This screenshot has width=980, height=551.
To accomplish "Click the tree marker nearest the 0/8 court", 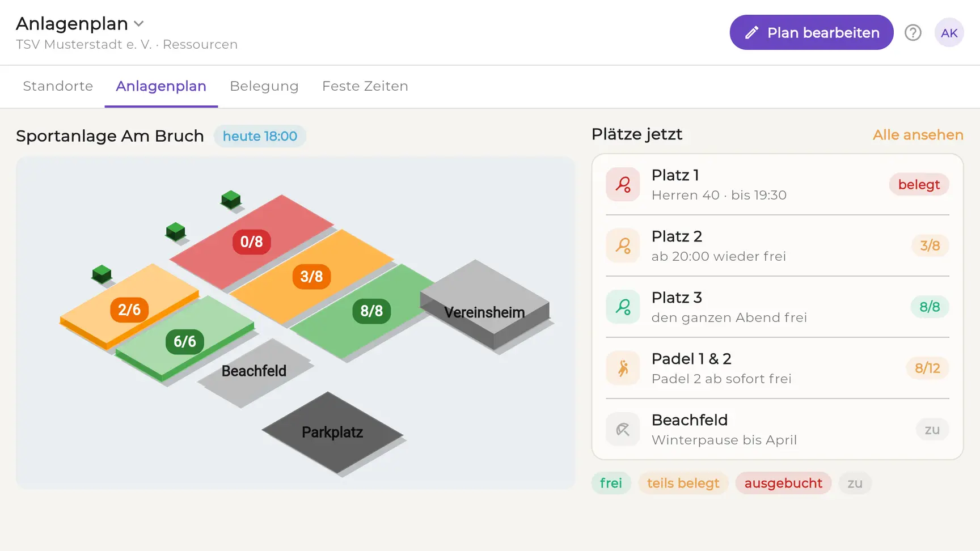I will pos(231,200).
